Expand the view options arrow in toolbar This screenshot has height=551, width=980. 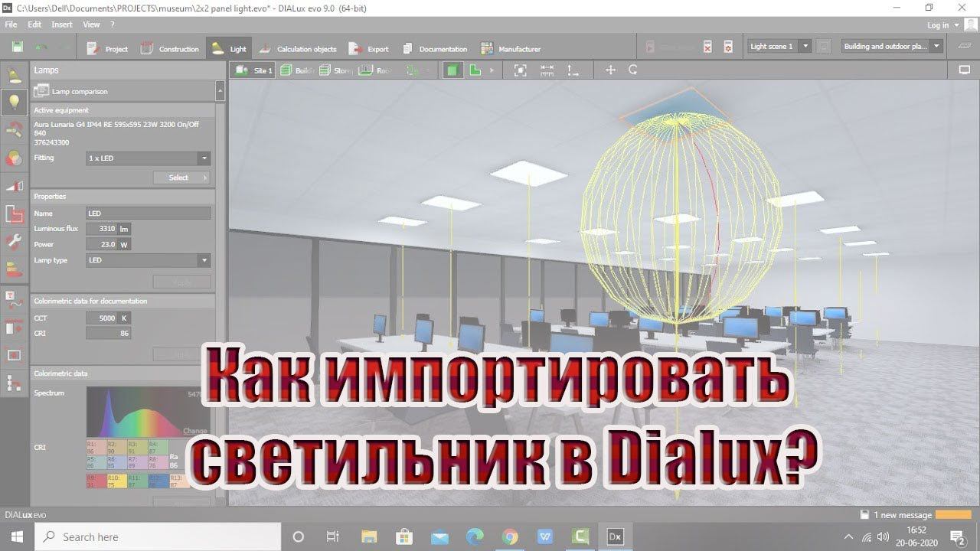[492, 70]
